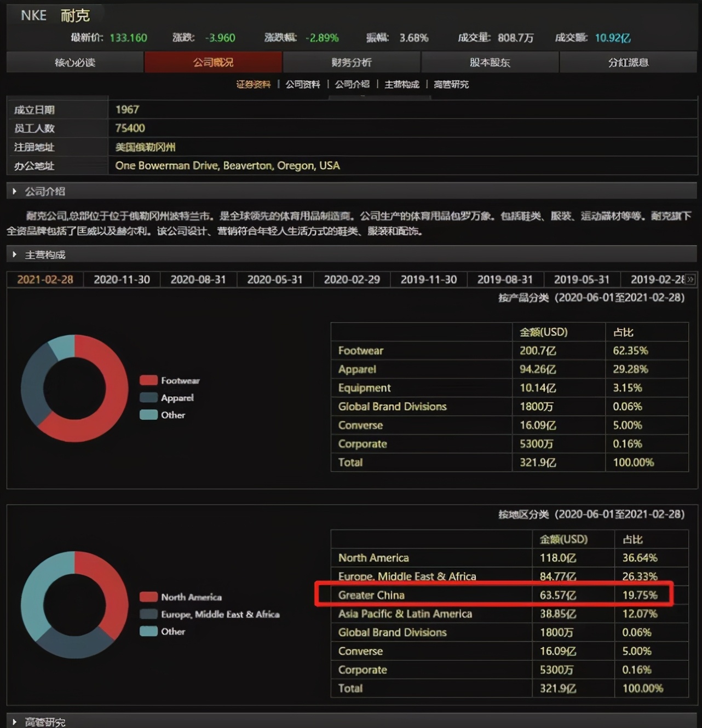Viewport: 702px width, 728px height.
Task: Open the 核心必读 tab
Action: click(x=75, y=62)
